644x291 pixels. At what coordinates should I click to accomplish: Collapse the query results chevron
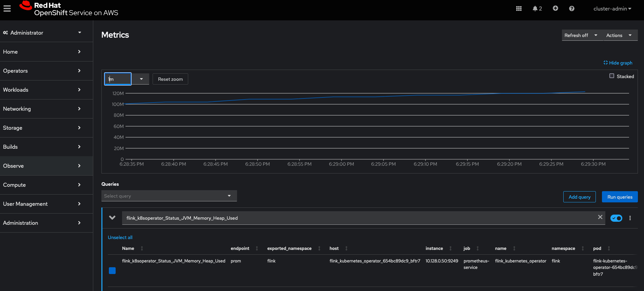[x=112, y=218]
